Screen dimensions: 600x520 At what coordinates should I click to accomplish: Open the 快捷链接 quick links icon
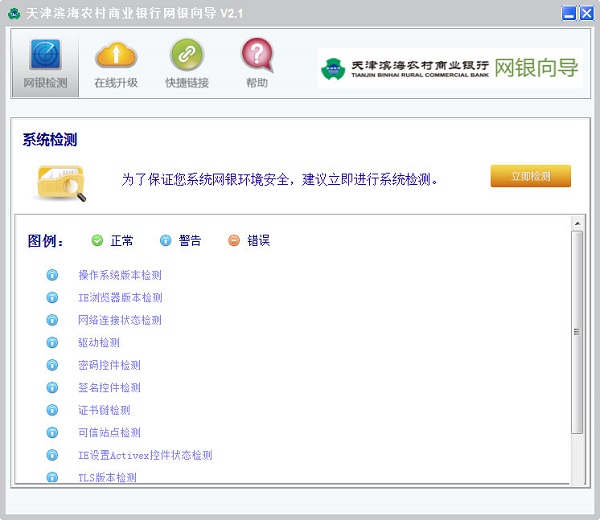click(187, 63)
